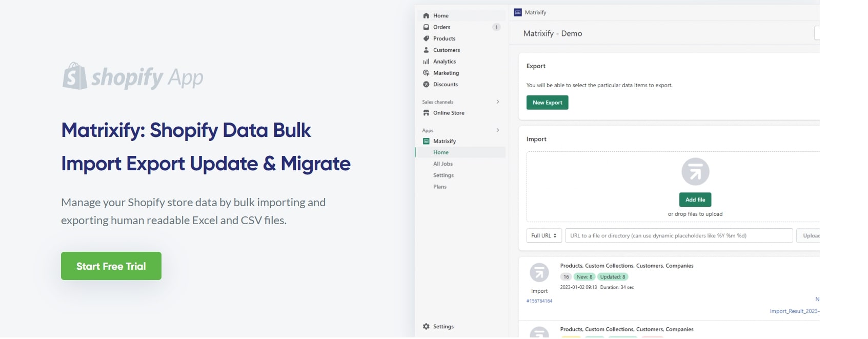The image size is (868, 339).
Task: Click the Matrixify app icon in sidebar
Action: pos(426,141)
